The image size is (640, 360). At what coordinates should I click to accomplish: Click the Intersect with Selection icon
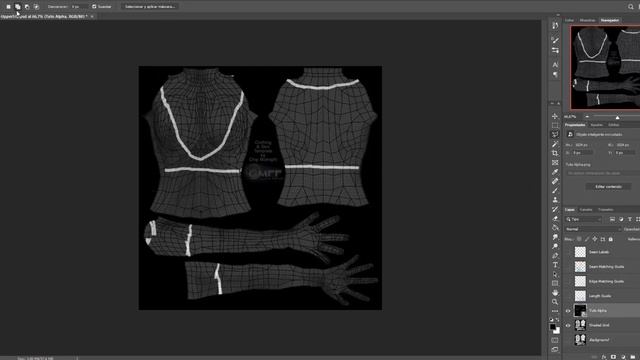coord(36,7)
